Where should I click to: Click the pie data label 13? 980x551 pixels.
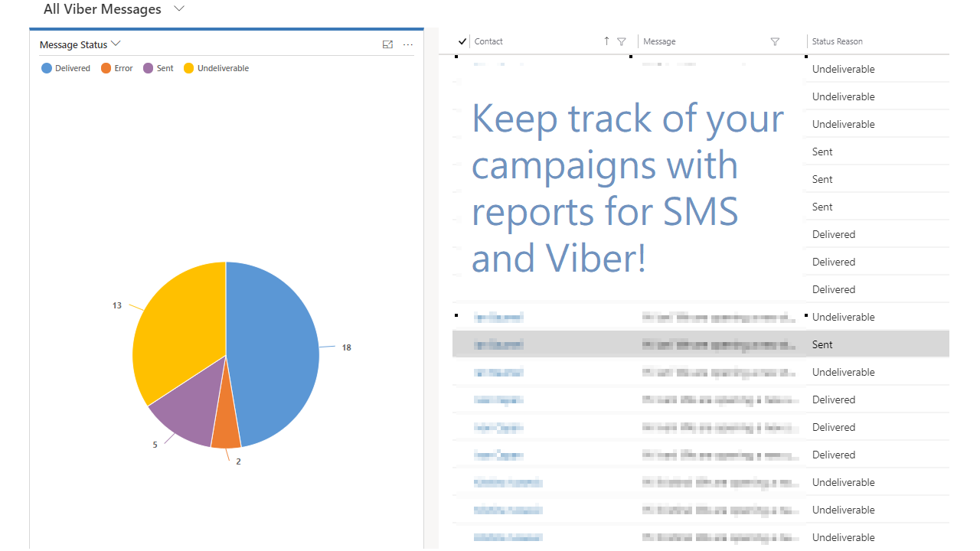coord(117,305)
